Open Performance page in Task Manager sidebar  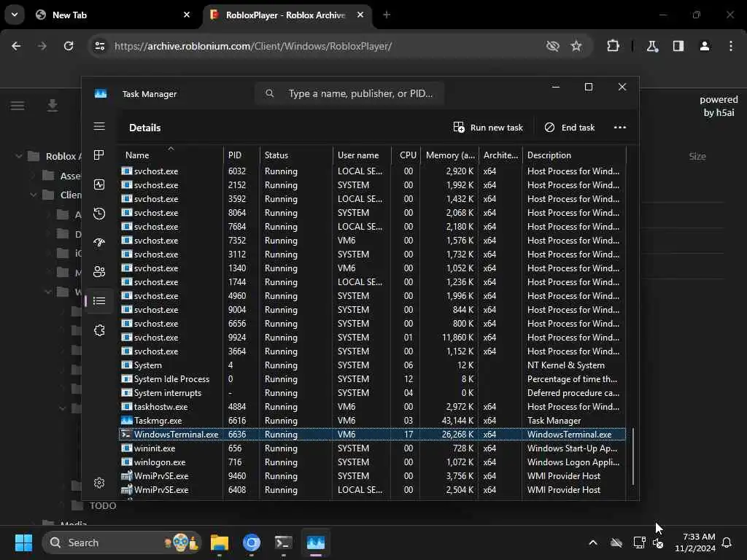click(x=99, y=184)
